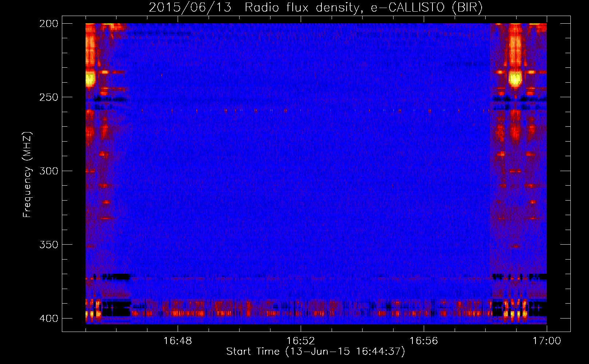Click the "Frequency (MHZ)" y-axis label

pos(28,175)
